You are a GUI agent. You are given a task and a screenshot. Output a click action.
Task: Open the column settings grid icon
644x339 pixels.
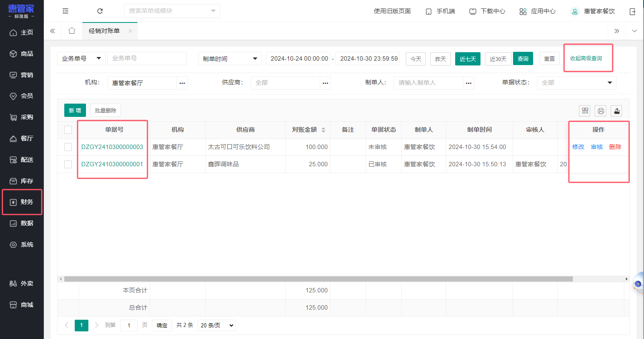[585, 111]
